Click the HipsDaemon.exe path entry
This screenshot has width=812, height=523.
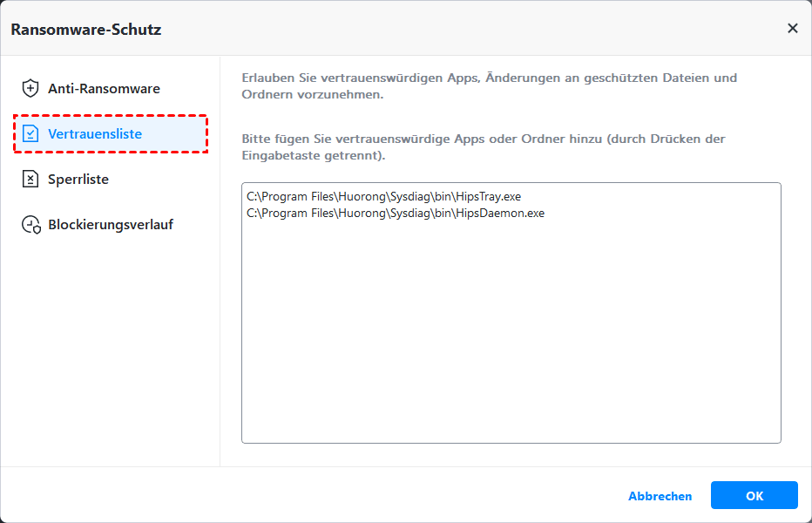coord(396,213)
